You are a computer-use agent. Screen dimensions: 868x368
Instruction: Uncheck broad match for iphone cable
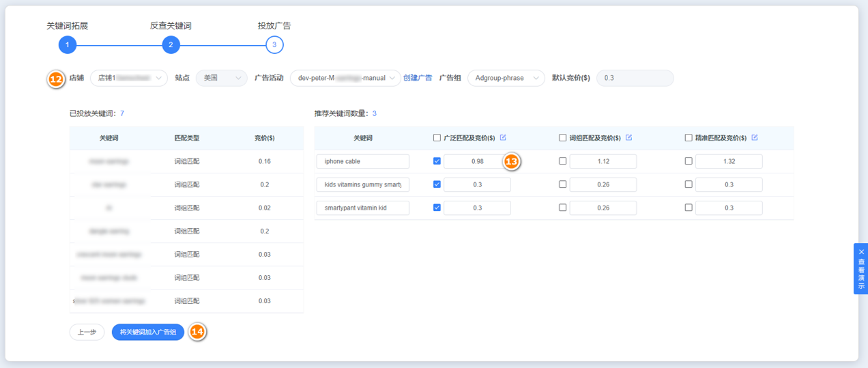click(437, 161)
